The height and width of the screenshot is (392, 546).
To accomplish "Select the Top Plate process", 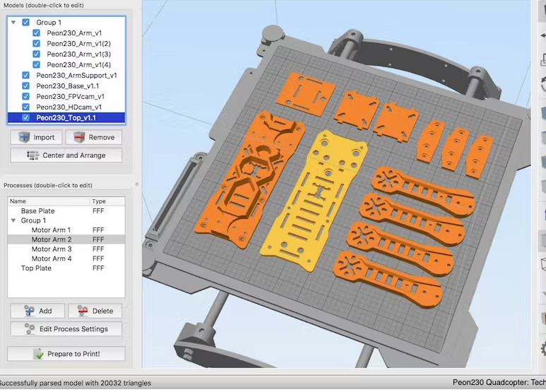I will (36, 268).
